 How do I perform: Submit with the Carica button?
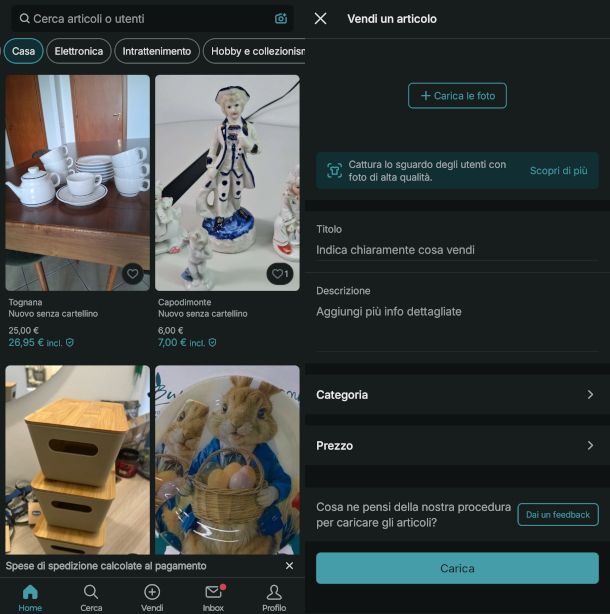pos(457,568)
